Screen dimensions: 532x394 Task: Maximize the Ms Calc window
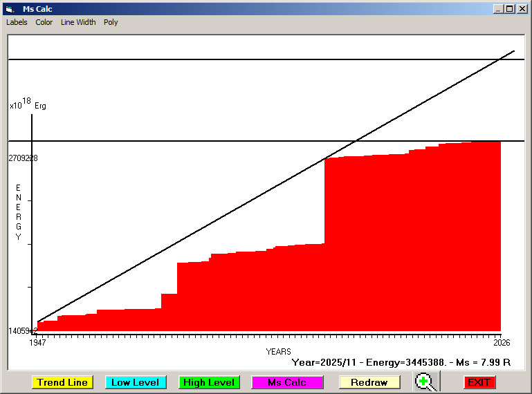tap(509, 9)
